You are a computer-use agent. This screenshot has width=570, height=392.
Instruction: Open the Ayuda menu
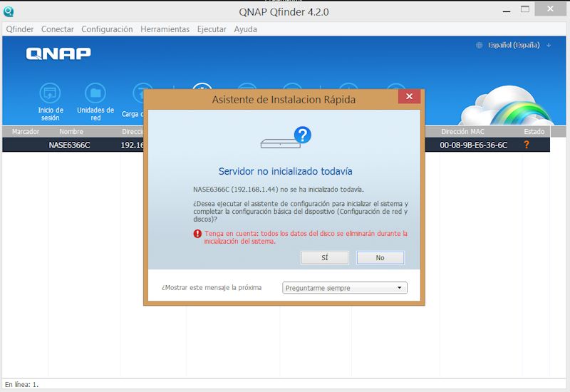tap(245, 29)
